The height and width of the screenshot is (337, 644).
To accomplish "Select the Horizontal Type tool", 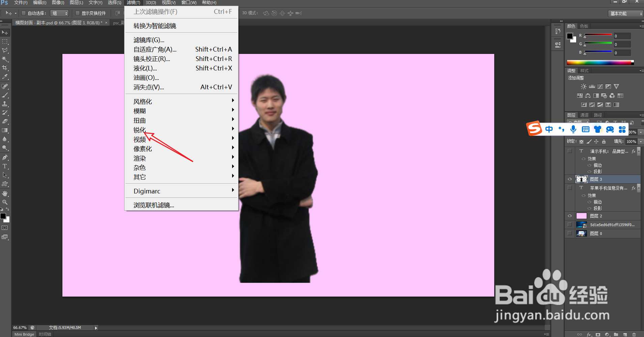I will pyautogui.click(x=5, y=166).
